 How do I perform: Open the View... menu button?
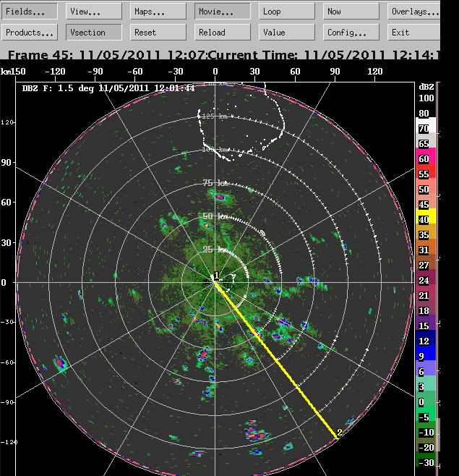(x=94, y=12)
